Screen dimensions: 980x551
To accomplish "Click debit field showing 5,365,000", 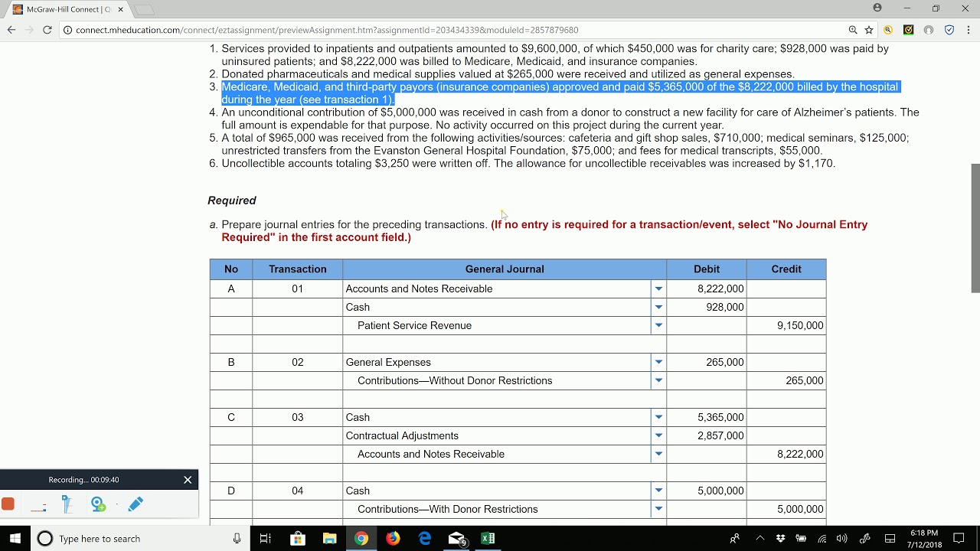I will click(707, 417).
